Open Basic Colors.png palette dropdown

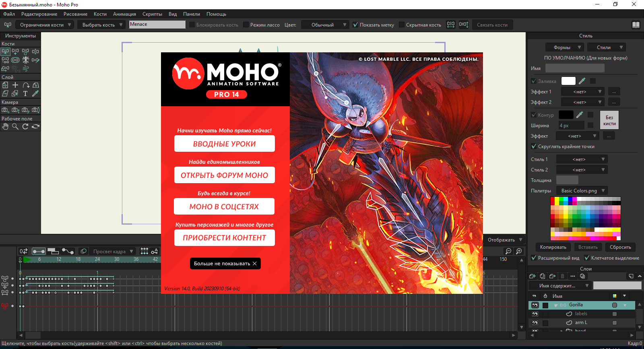[582, 190]
